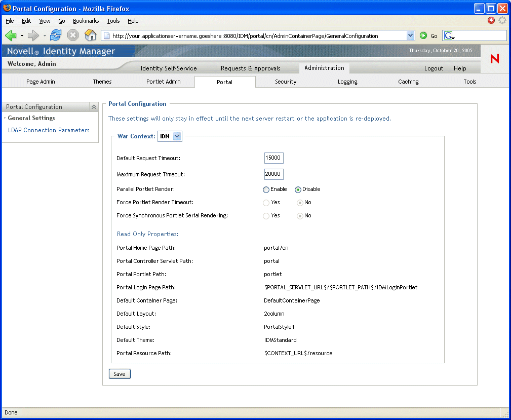The image size is (511, 420).
Task: Click the Save button
Action: tap(120, 374)
